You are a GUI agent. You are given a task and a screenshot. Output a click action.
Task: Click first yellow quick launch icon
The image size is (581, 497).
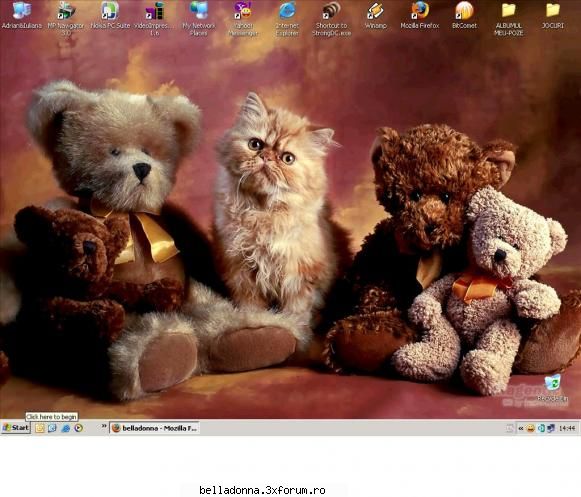(x=40, y=428)
